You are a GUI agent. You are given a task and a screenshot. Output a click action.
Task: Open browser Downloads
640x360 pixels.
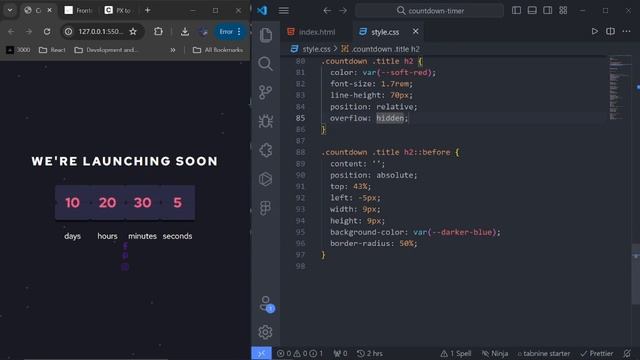[x=185, y=31]
